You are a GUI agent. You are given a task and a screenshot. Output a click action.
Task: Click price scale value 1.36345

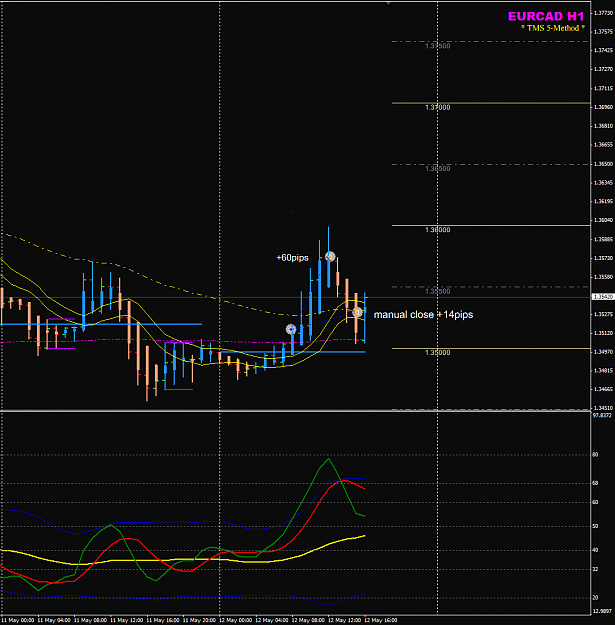[603, 183]
